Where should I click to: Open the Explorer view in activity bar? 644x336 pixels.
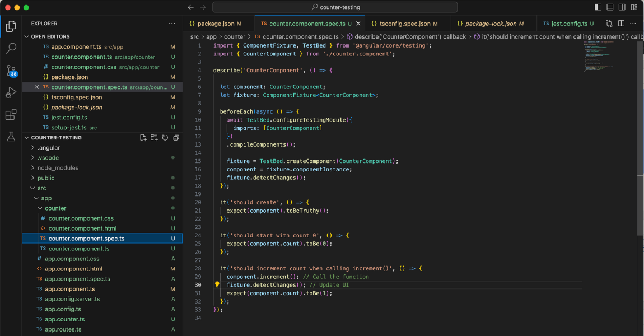tap(11, 26)
